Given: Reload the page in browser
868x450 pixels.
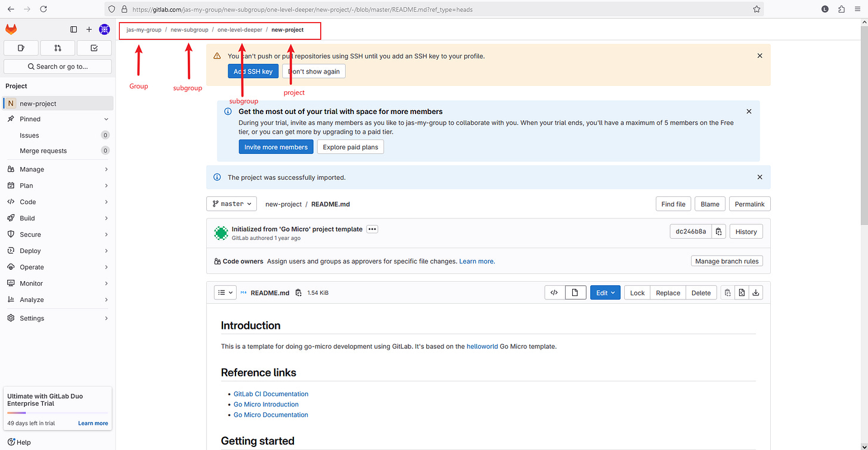Looking at the screenshot, I should pyautogui.click(x=43, y=9).
